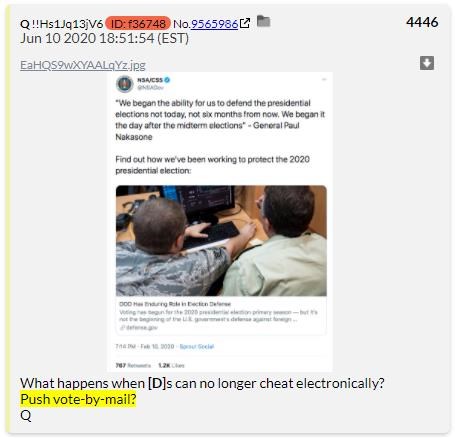
Task: Click the NSA/CSS profile avatar
Action: [125, 84]
